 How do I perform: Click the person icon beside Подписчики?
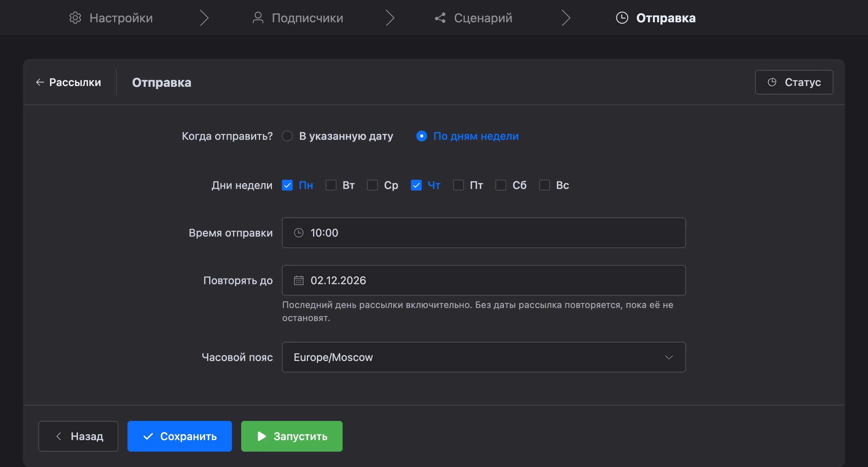coord(258,18)
